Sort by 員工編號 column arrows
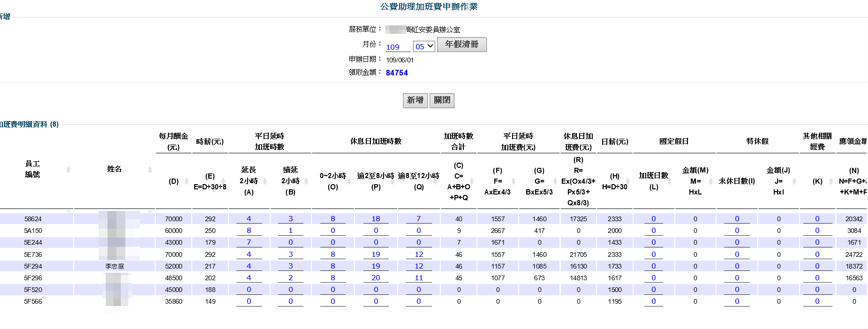The width and height of the screenshot is (868, 329). pyautogui.click(x=68, y=169)
